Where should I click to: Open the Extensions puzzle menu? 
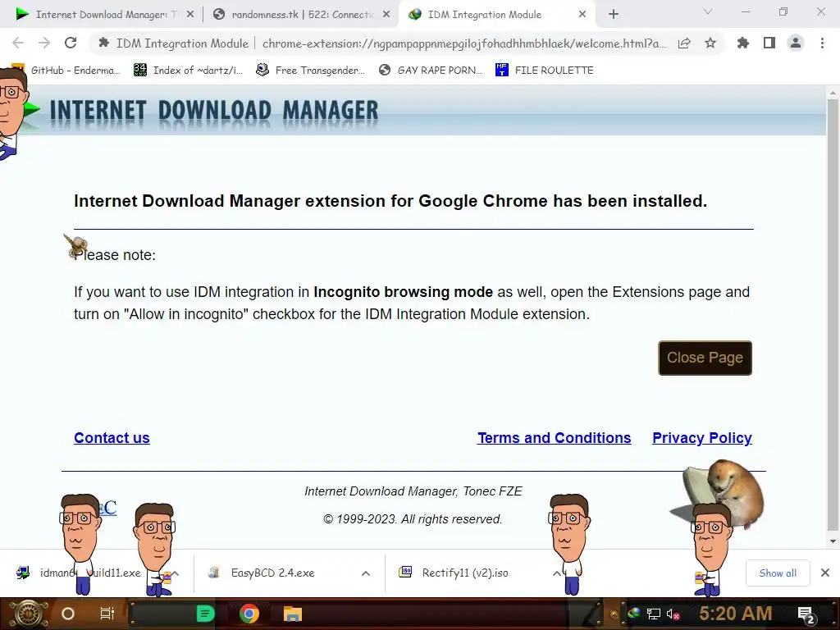click(x=743, y=43)
